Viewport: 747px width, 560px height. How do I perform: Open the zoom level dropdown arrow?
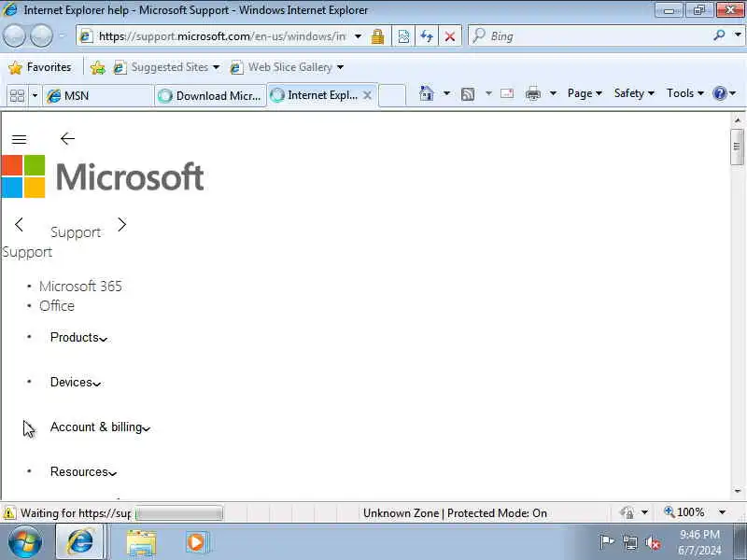tap(722, 512)
